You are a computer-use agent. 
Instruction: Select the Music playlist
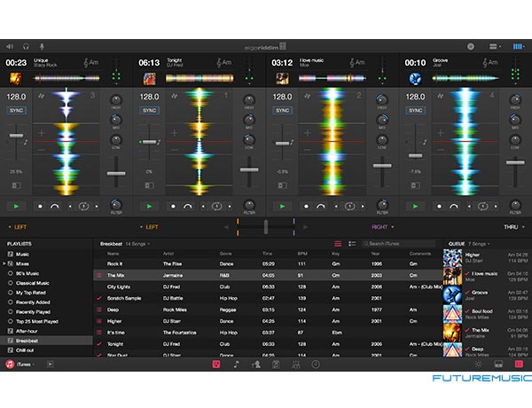[22, 255]
